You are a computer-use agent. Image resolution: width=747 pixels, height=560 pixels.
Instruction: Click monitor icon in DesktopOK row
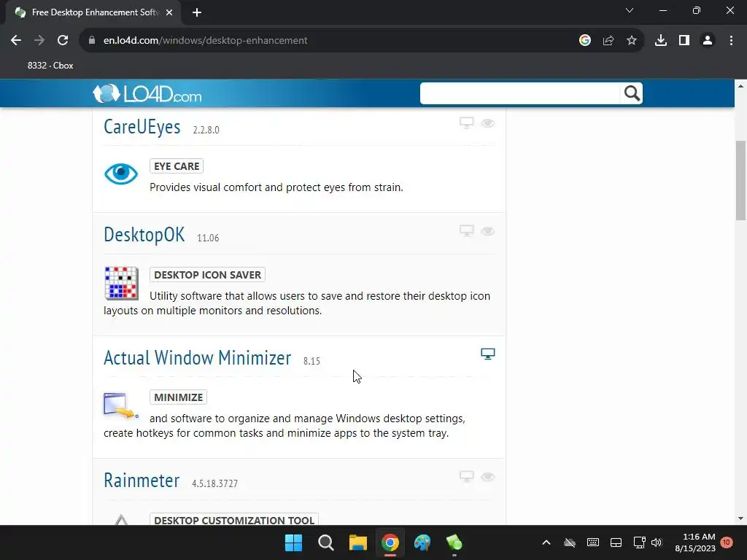coord(466,231)
